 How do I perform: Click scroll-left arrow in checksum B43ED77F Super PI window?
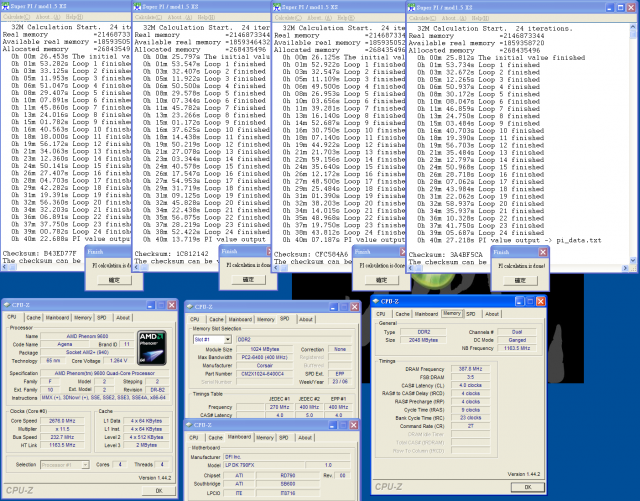pyautogui.click(x=4, y=267)
